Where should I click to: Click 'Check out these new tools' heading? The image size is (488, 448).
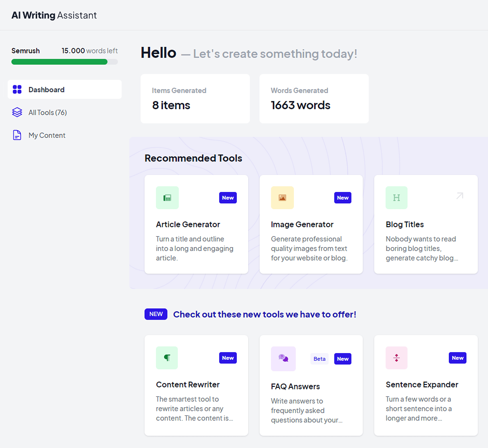(265, 314)
